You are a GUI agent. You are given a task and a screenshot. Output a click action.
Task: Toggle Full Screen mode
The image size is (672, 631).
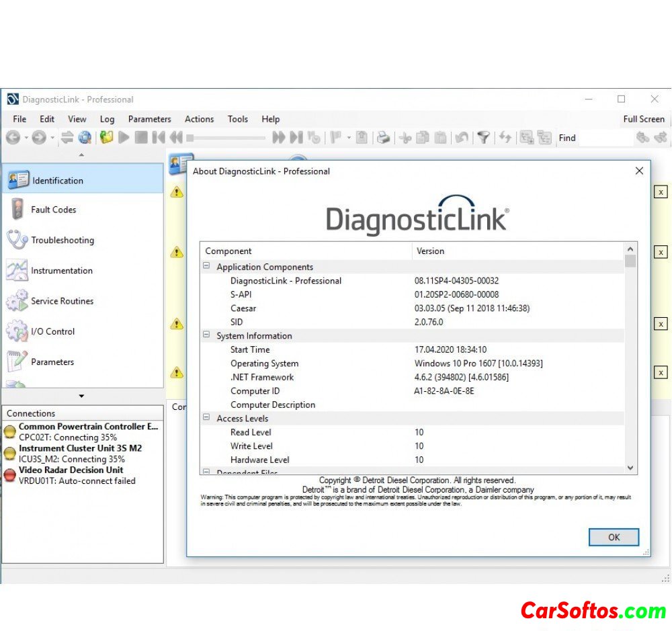(643, 119)
